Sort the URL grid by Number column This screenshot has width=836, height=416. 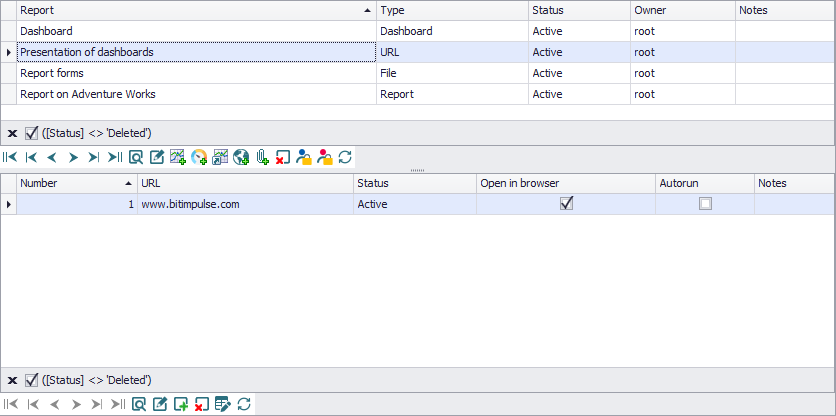coord(77,183)
